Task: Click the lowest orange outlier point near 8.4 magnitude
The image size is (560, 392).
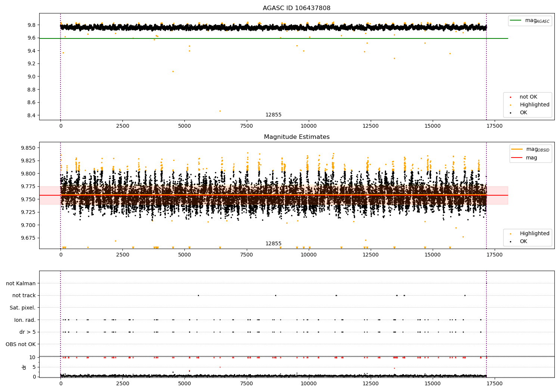Action: (x=220, y=111)
